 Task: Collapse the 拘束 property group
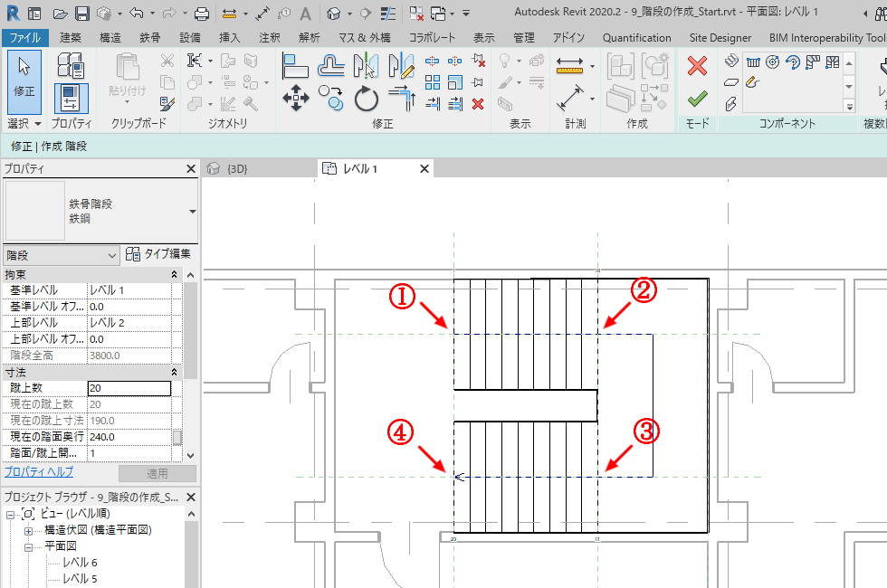[x=174, y=275]
